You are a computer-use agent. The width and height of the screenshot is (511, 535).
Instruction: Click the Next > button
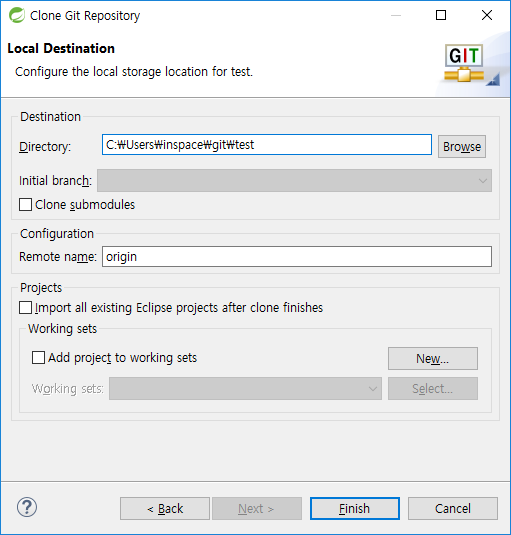tap(257, 508)
